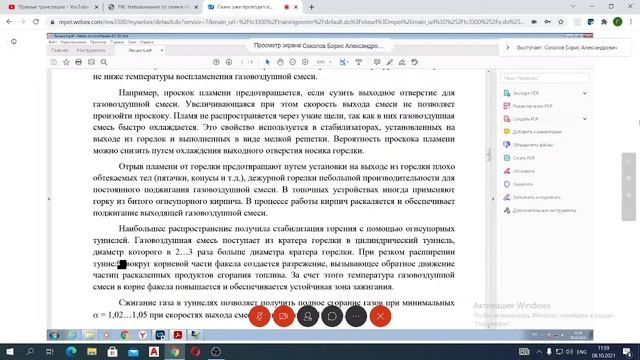Click the bookmark star icon in Acrobat toolbar
Screen dimensions: 640x360
66,62
